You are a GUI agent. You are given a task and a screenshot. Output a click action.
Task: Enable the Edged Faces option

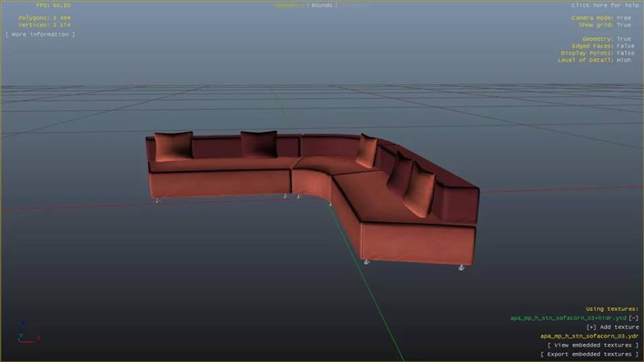pyautogui.click(x=623, y=46)
